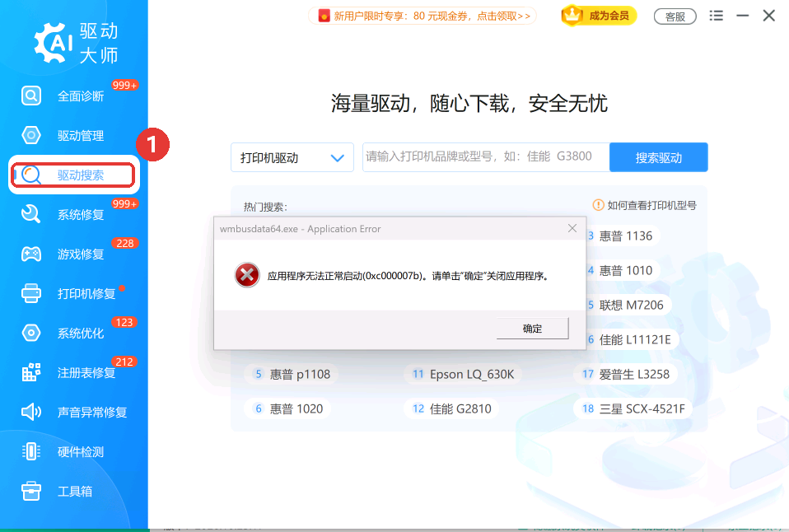Click the 999+ badge on 全面诊断
789x532 pixels.
point(125,85)
